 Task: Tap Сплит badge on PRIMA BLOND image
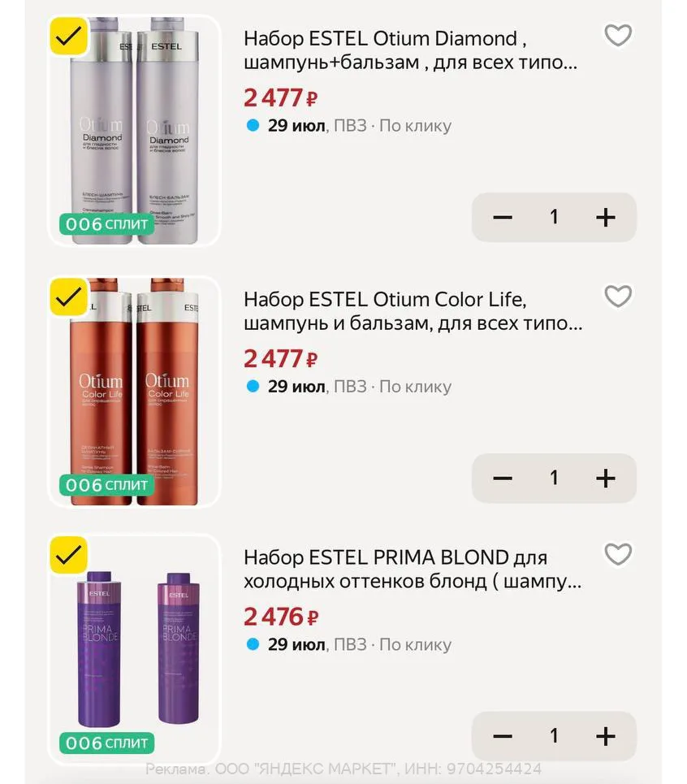106,743
